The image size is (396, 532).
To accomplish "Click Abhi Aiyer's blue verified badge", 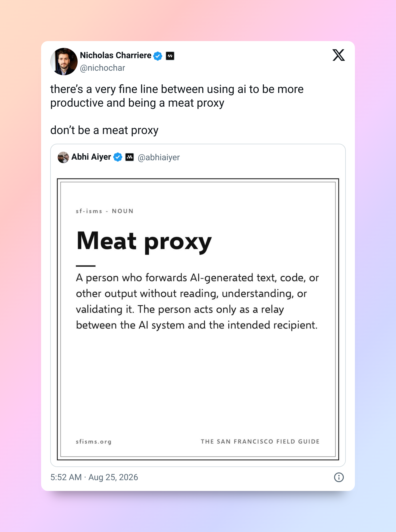I will point(118,157).
